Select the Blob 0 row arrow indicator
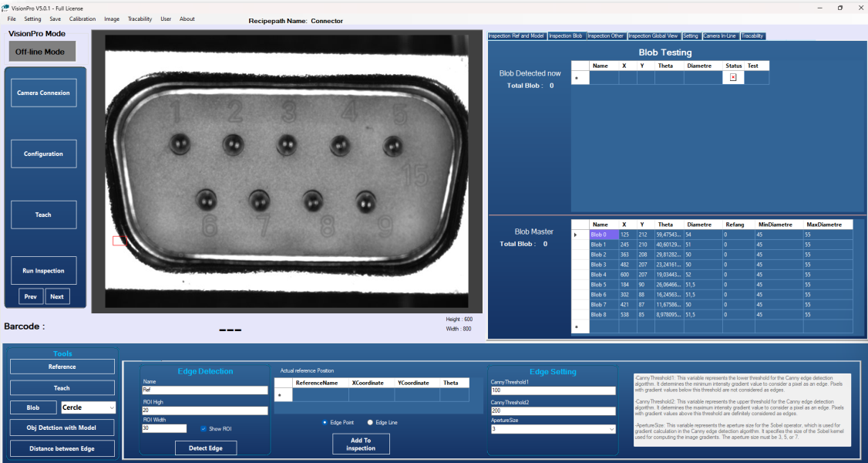The height and width of the screenshot is (463, 868). coord(575,235)
